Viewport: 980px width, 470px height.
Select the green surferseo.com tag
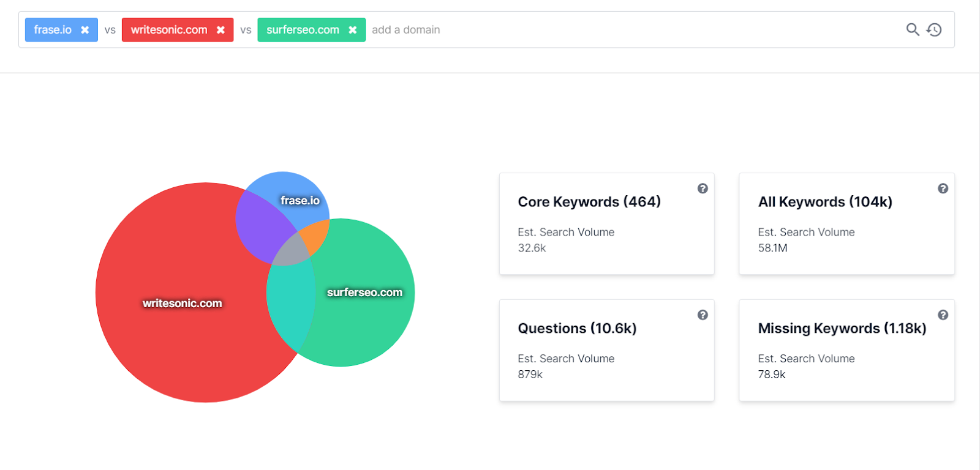(x=303, y=30)
